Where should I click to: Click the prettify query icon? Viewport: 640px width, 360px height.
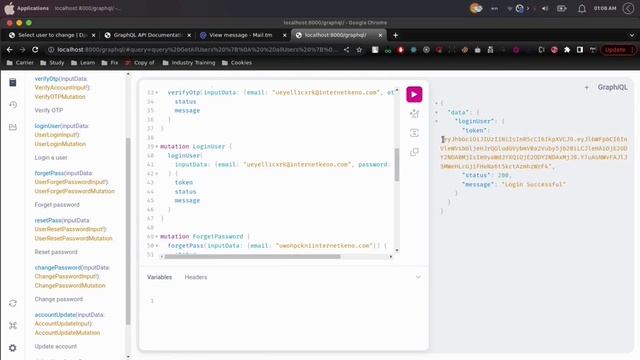click(x=414, y=113)
